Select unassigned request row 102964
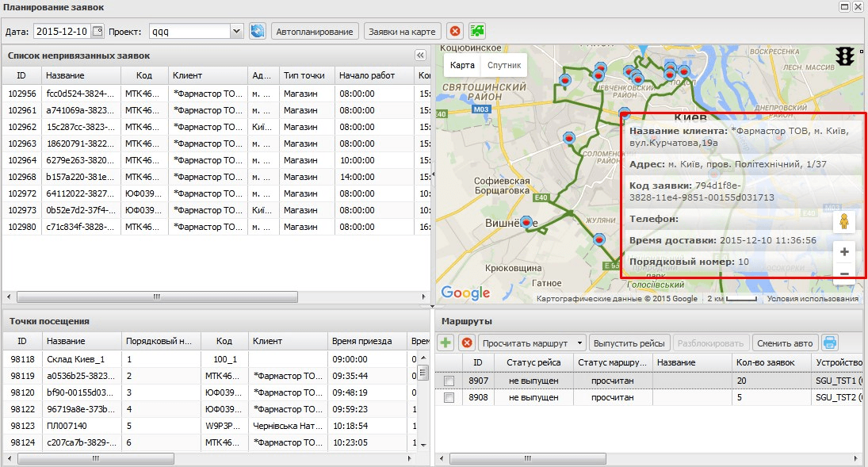Viewport: 868px width, 467px height. point(216,160)
